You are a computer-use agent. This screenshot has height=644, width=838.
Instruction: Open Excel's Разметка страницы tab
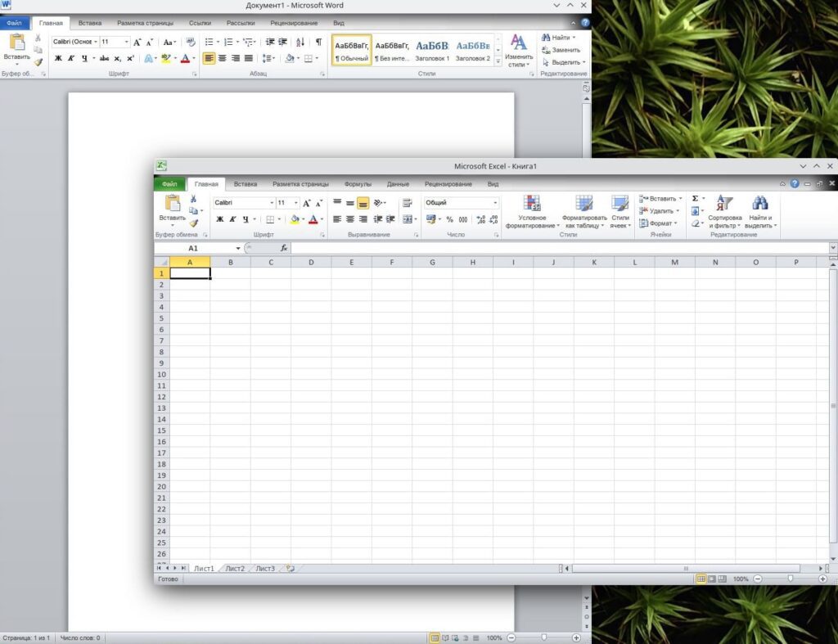coord(300,184)
